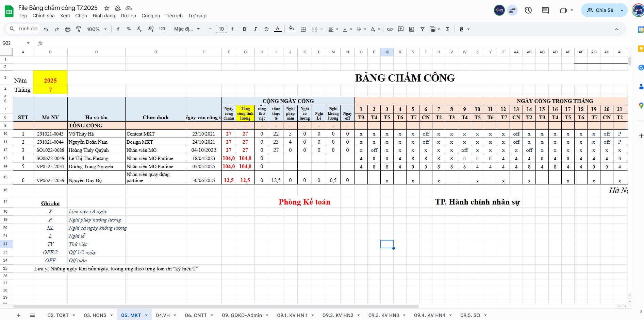Open the fill color picker
Viewport: 644px width, 320px height.
(291, 29)
